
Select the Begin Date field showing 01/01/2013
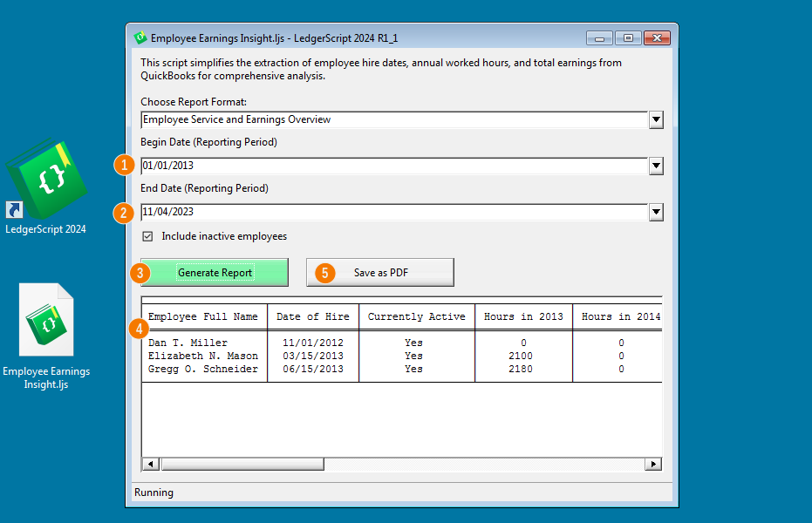pos(392,166)
